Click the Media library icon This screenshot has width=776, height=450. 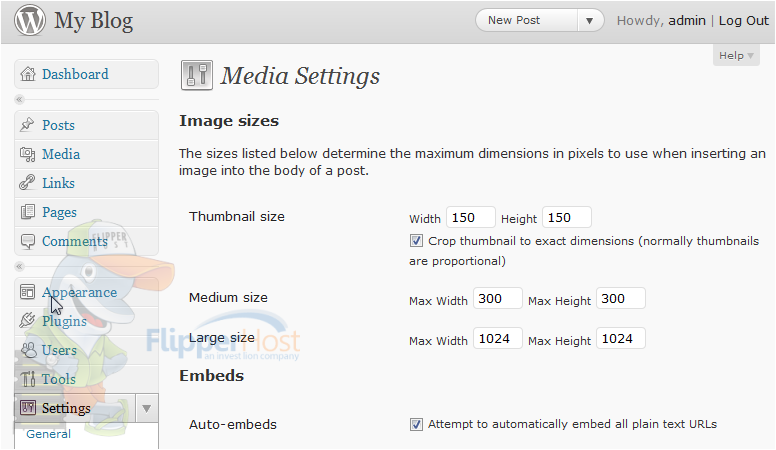(27, 154)
